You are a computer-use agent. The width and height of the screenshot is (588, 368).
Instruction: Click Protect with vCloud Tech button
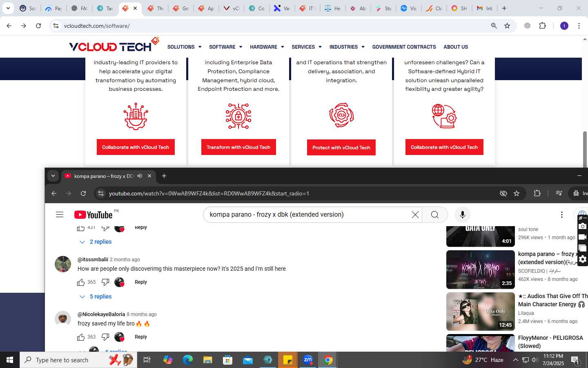(341, 148)
